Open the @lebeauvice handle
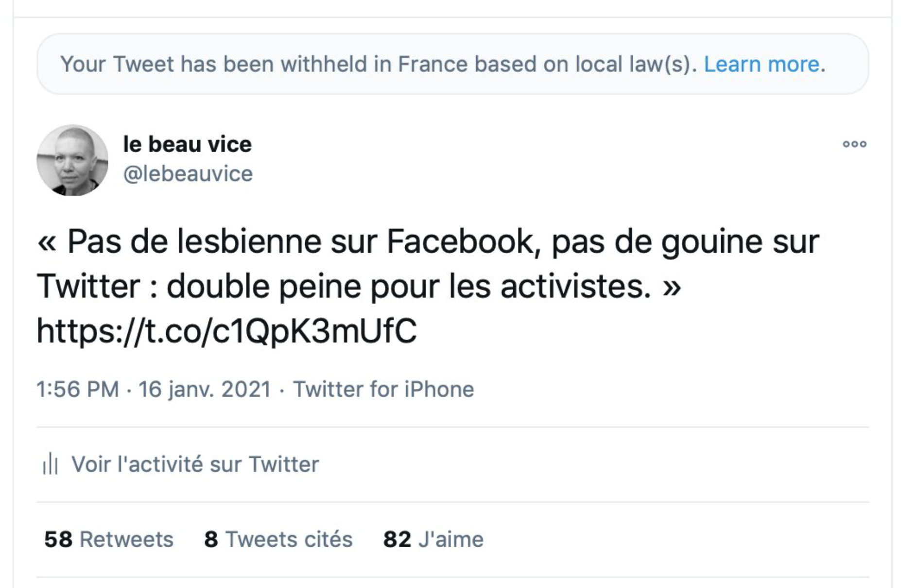Viewport: 901px width, 588px height. [x=188, y=174]
